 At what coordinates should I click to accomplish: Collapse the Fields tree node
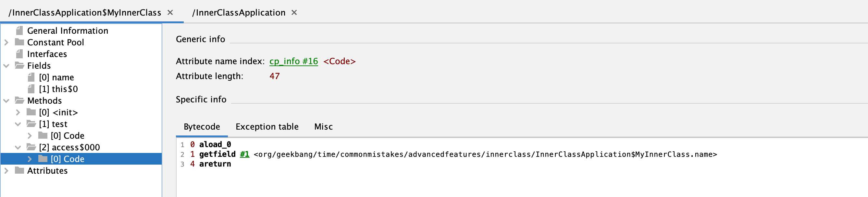pos(6,65)
